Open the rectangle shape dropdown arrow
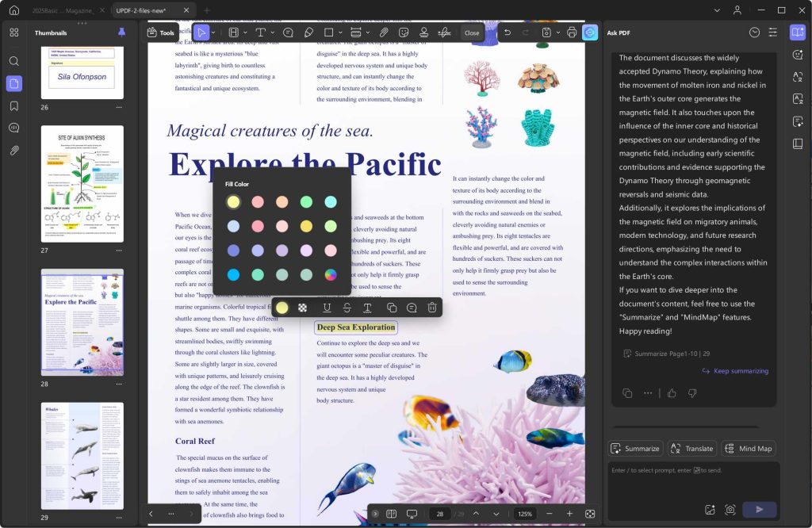Screen dimensions: 812x528 click(340, 33)
